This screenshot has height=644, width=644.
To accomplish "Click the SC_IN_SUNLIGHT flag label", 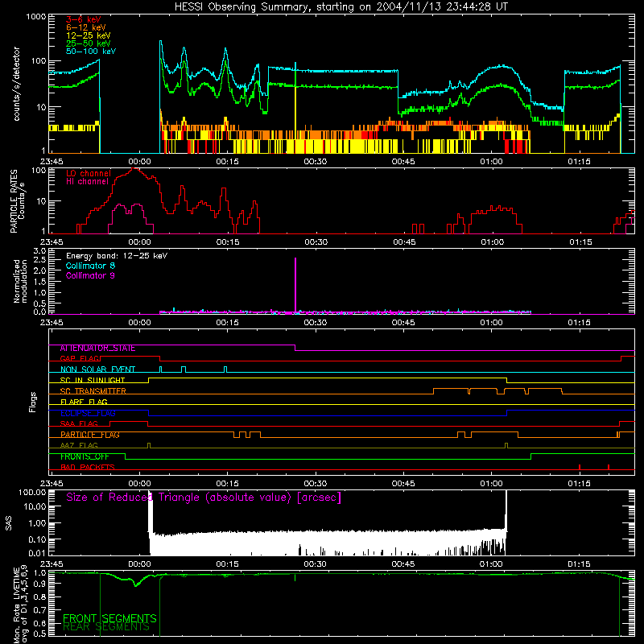I will point(93,380).
